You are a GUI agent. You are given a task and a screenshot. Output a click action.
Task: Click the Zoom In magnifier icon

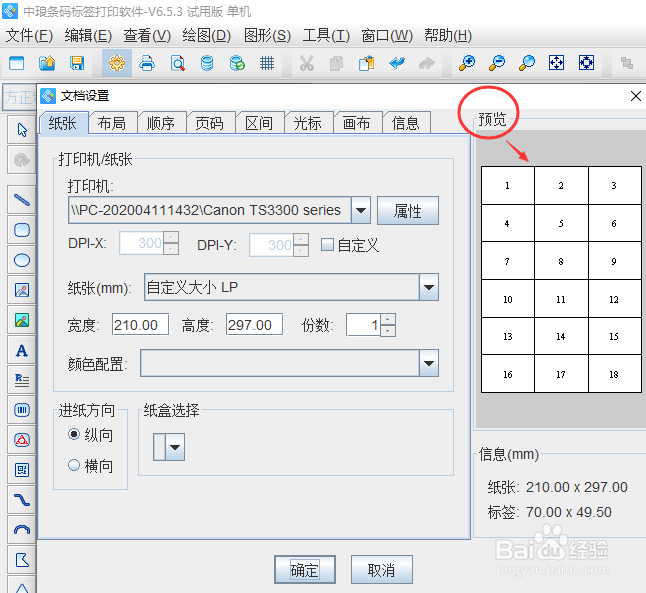467,63
